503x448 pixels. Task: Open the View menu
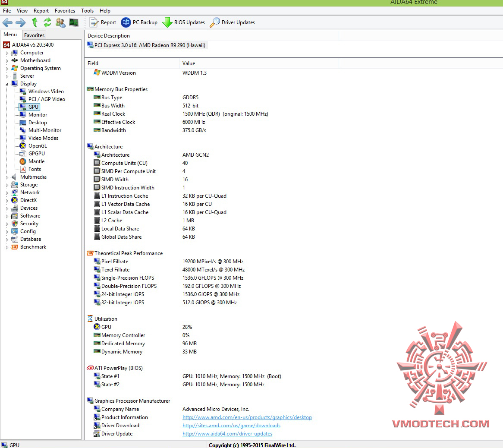[22, 11]
